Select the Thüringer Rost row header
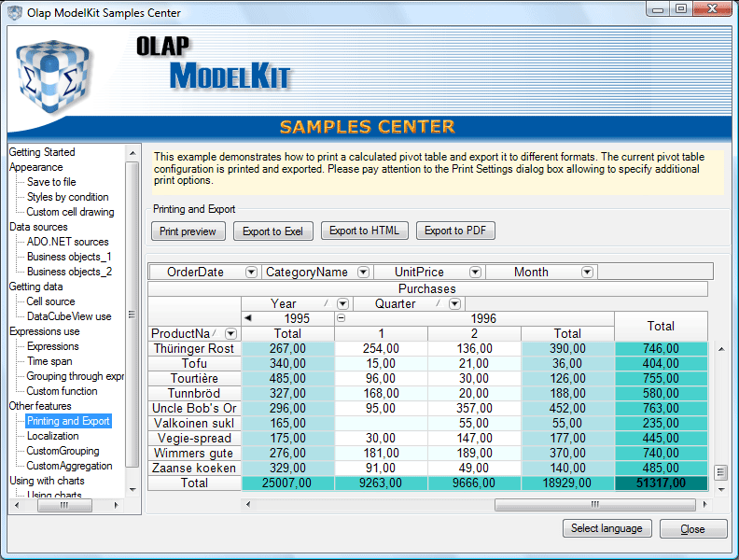739x560 pixels. click(x=194, y=349)
